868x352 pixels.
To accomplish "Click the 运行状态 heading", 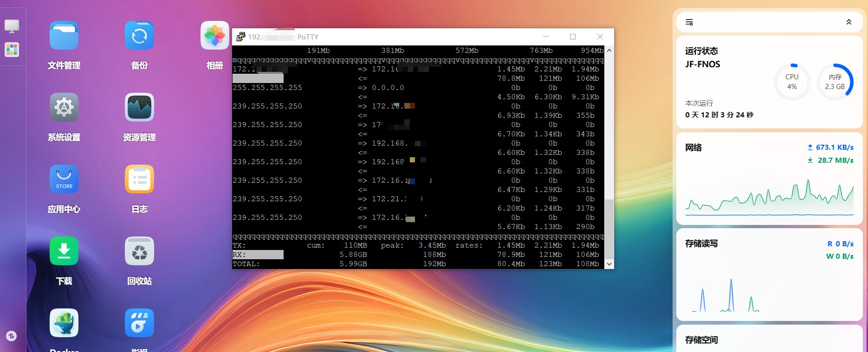I will point(701,51).
